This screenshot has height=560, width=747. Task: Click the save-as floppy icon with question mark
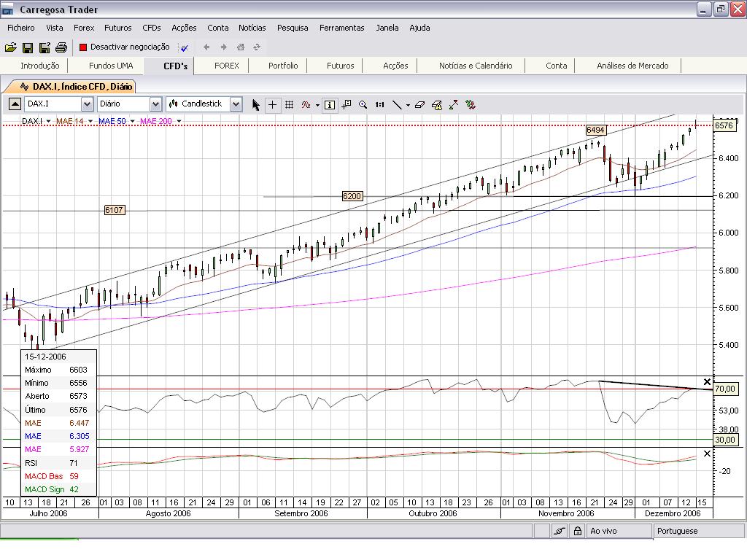[x=44, y=47]
